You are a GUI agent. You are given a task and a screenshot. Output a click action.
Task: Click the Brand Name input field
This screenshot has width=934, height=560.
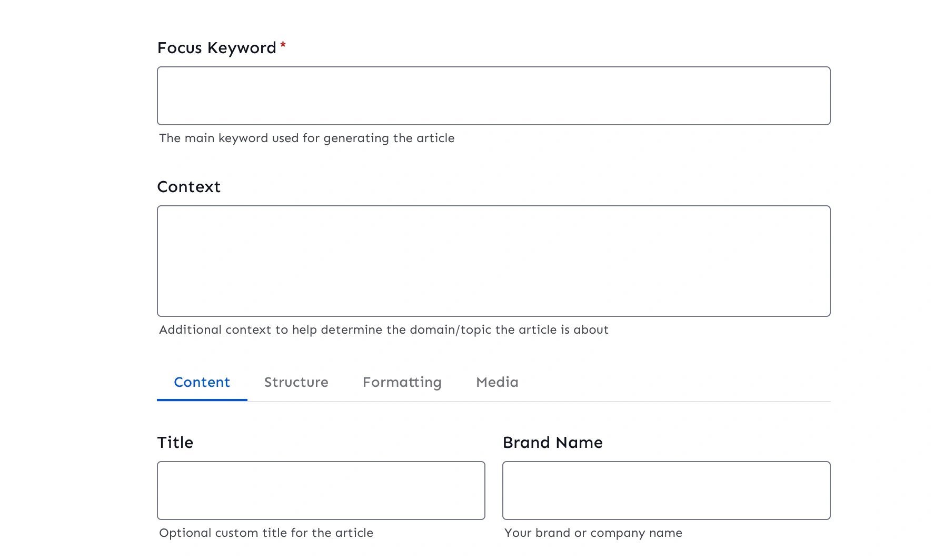coord(666,491)
